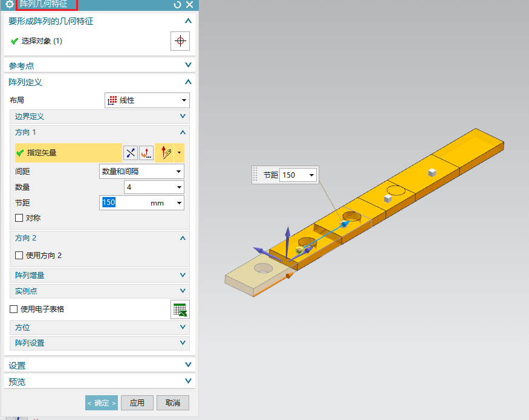Click the white cube instance marker at far end
The width and height of the screenshot is (529, 420).
click(432, 173)
